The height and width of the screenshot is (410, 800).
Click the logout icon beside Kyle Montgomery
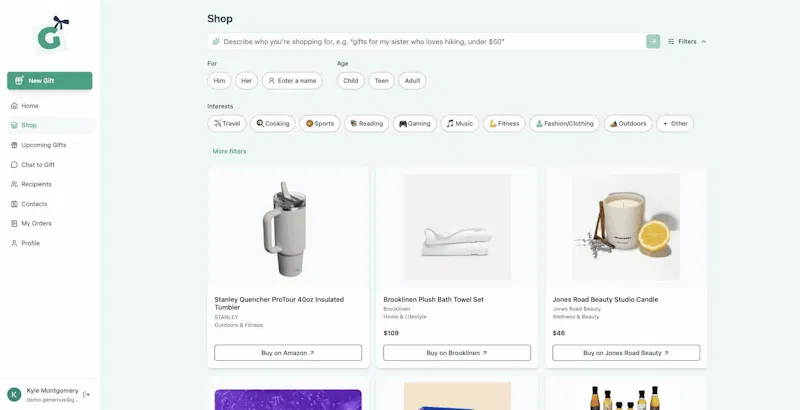[86, 394]
